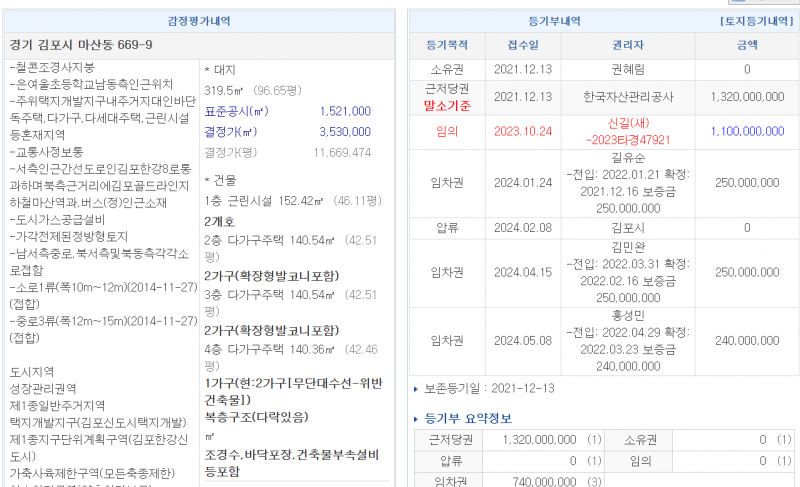800x487 pixels.
Task: Click the 권리자 column header
Action: tap(627, 45)
